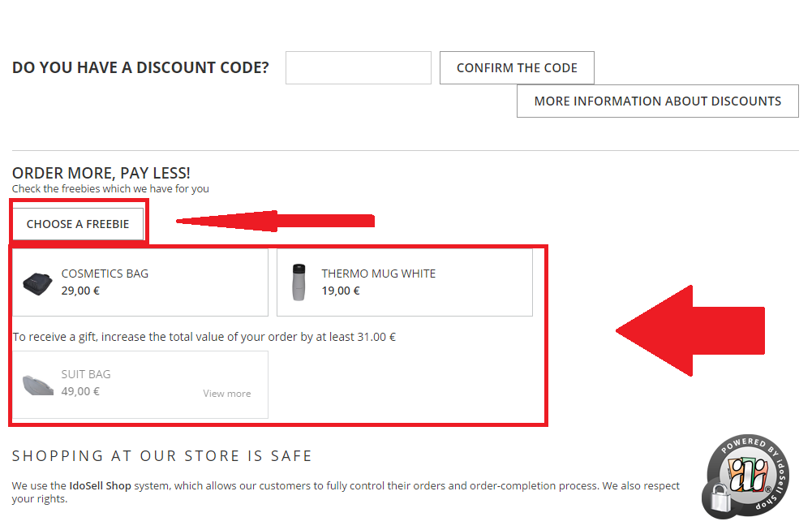Click the Cosmetics Bag product name
812x530 pixels.
pos(105,274)
